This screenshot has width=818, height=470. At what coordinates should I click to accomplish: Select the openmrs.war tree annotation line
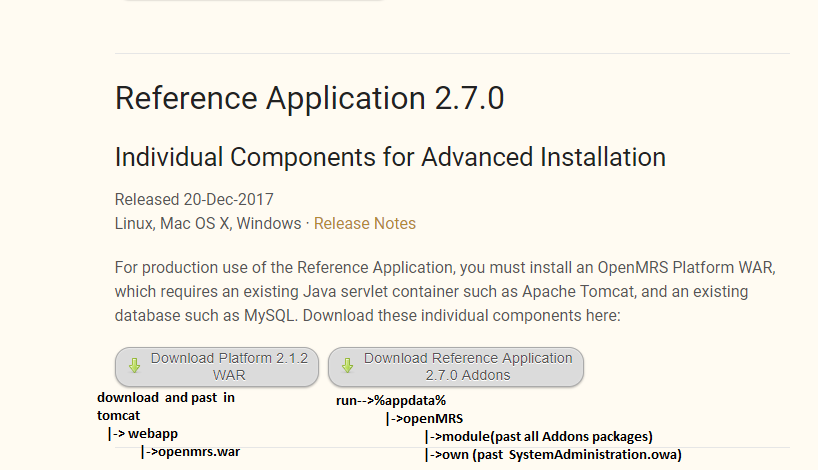(x=190, y=452)
